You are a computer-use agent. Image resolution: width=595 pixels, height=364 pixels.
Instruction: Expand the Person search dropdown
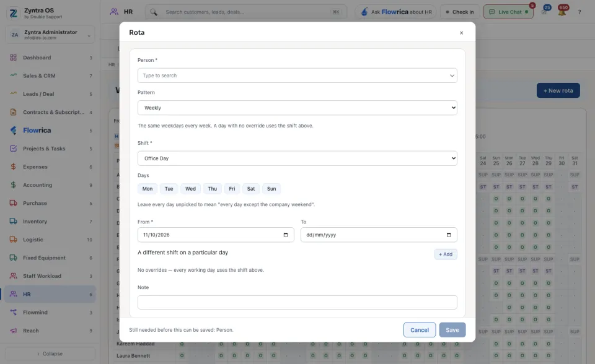pos(297,76)
